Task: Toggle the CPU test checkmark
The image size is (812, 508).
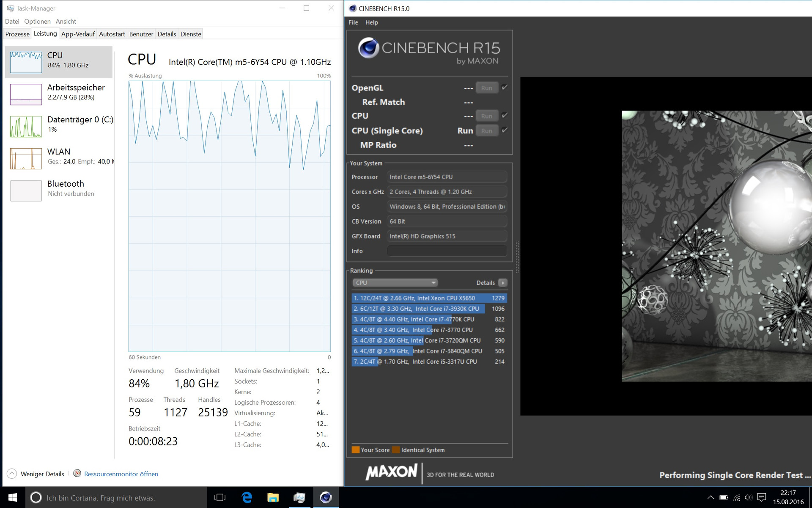Action: pos(505,116)
